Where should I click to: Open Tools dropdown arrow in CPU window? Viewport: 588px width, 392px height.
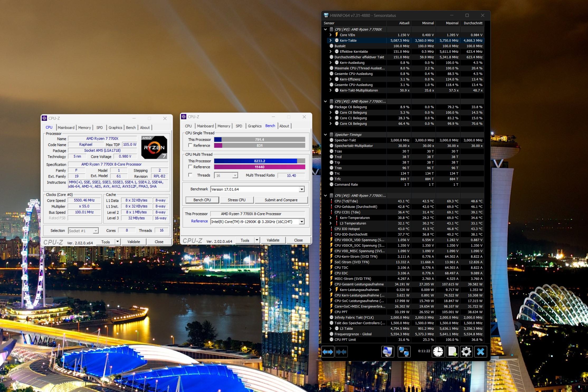coord(118,242)
